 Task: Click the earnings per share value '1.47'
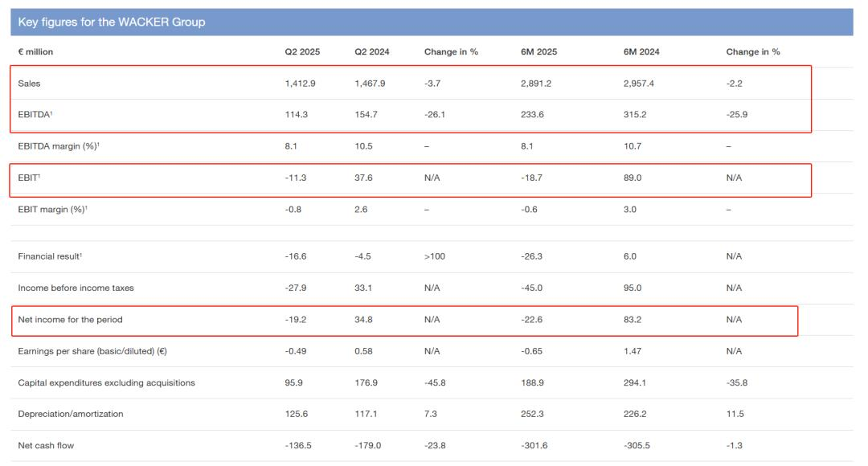pyautogui.click(x=633, y=351)
